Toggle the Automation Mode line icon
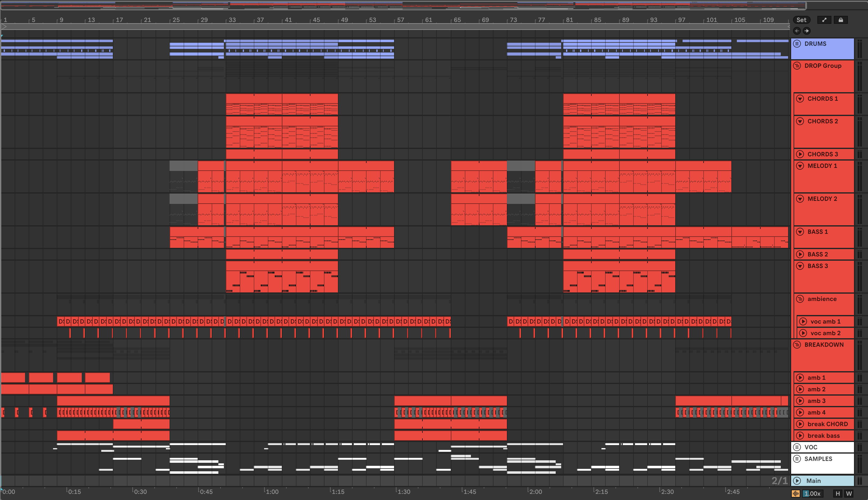This screenshot has width=868, height=500. click(824, 20)
